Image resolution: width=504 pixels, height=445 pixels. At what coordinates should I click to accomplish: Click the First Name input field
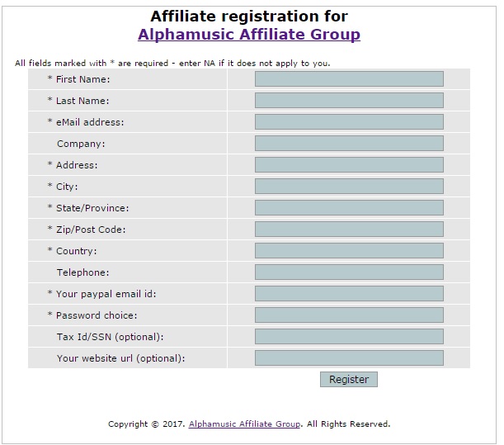pos(349,79)
